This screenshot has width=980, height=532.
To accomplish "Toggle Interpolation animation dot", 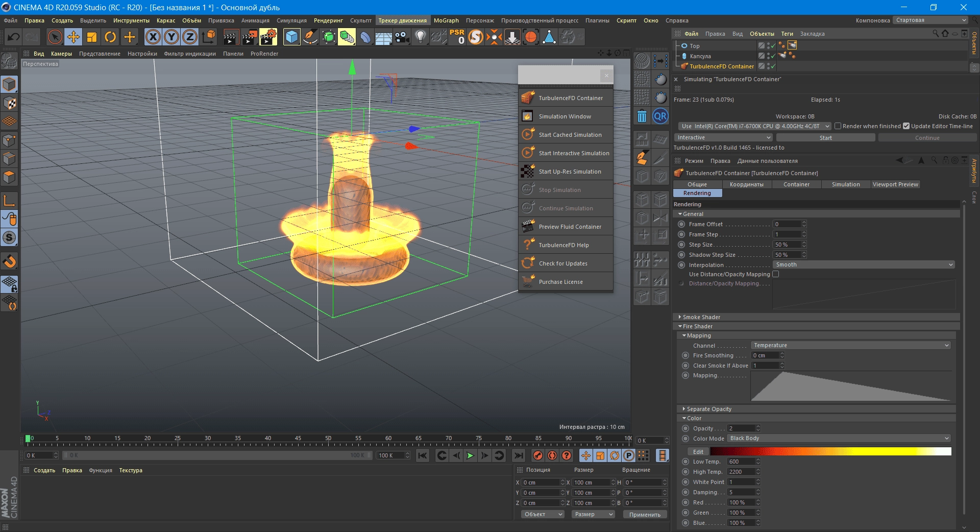I will tap(681, 265).
